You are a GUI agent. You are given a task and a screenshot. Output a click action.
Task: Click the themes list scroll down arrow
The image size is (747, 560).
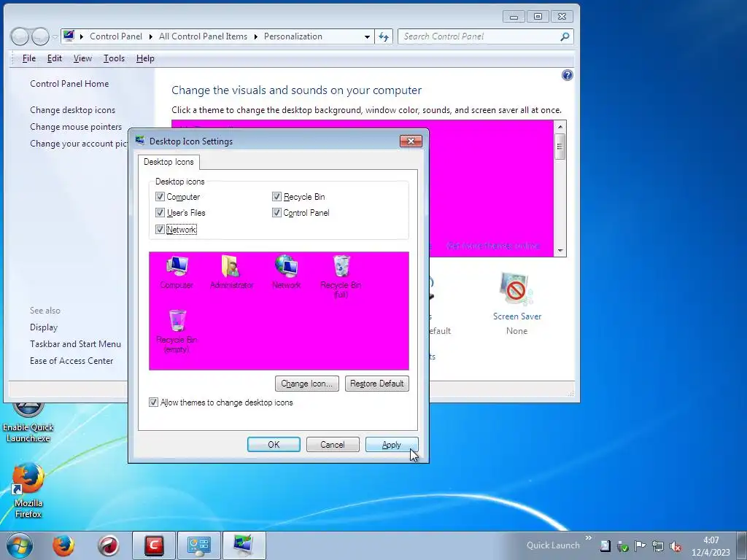tap(560, 251)
